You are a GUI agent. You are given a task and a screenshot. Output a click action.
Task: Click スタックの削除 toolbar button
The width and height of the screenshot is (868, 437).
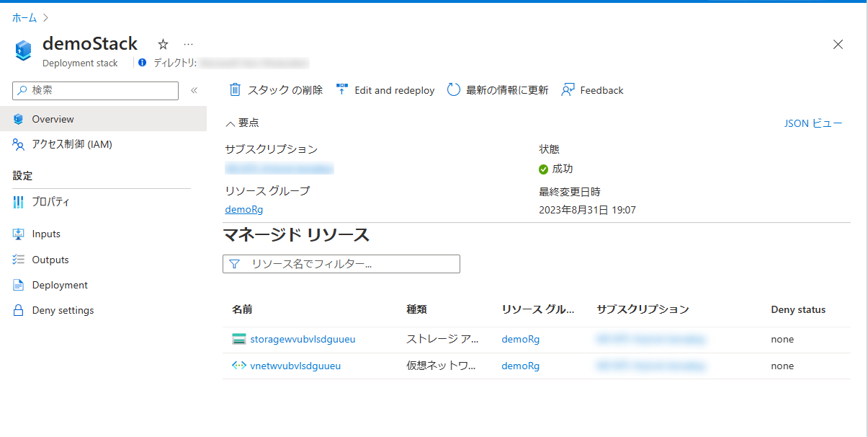(x=276, y=90)
